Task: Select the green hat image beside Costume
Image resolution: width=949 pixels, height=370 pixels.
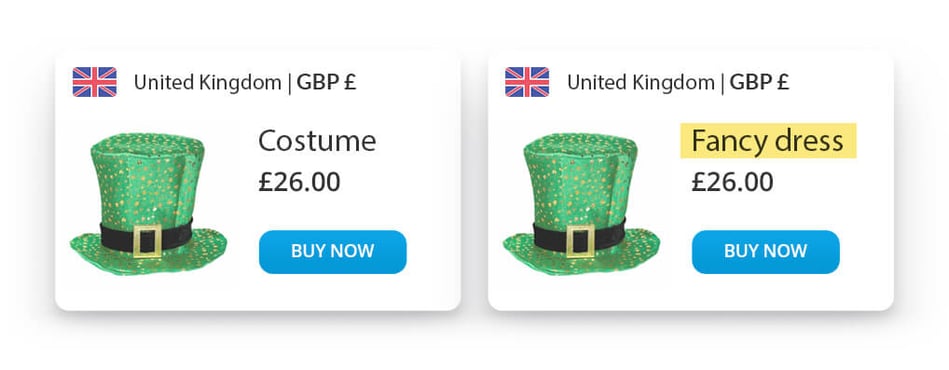Action: pos(148,204)
